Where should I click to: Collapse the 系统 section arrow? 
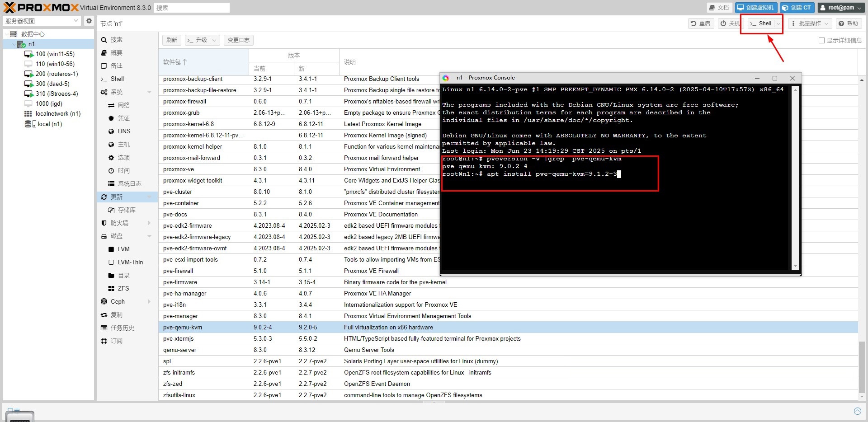pyautogui.click(x=149, y=92)
